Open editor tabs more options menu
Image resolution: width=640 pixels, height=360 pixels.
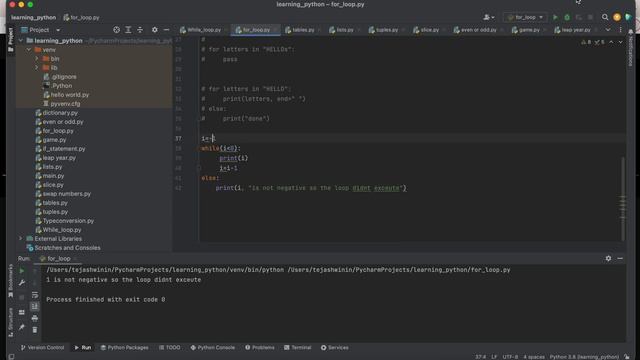tap(620, 30)
